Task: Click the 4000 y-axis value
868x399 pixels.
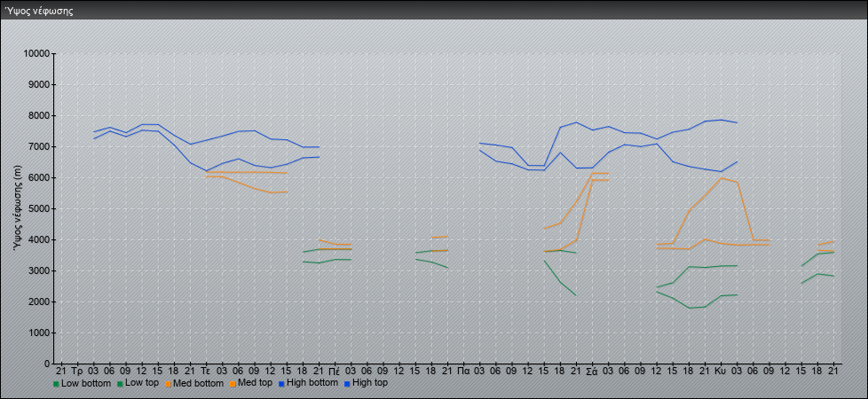Action: (x=39, y=239)
